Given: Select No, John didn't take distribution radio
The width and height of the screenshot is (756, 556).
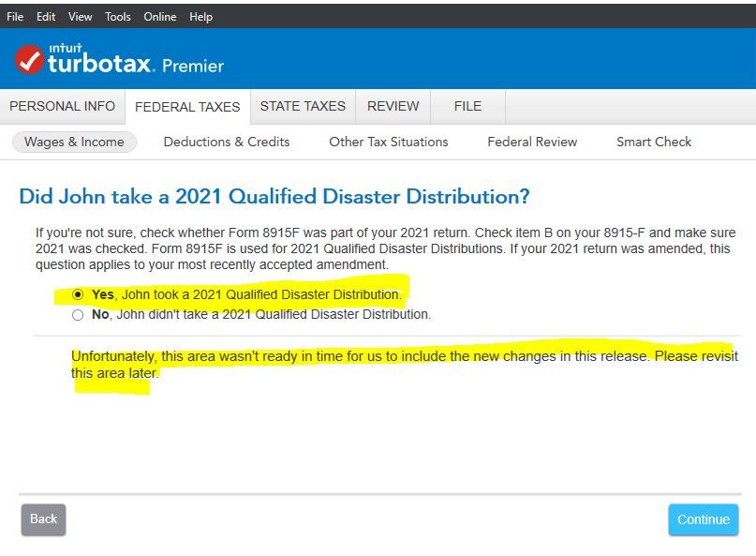Looking at the screenshot, I should [78, 315].
